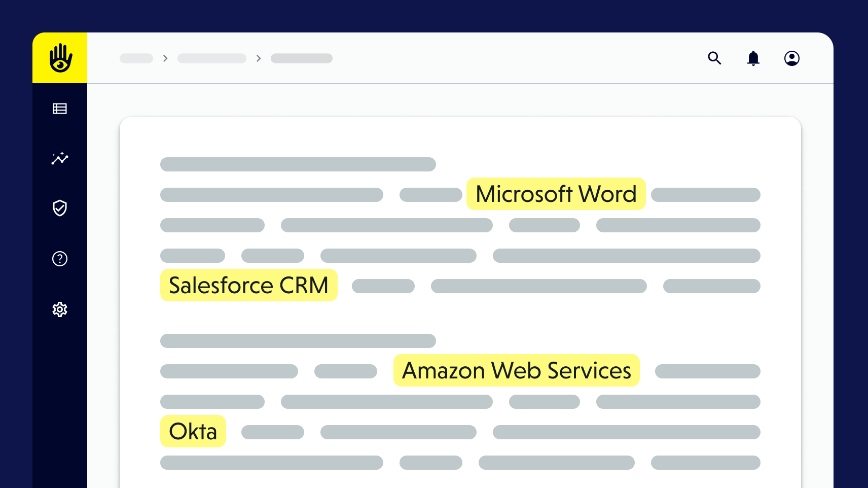Open the notifications bell
Screen dimensions: 868x488
[753, 58]
